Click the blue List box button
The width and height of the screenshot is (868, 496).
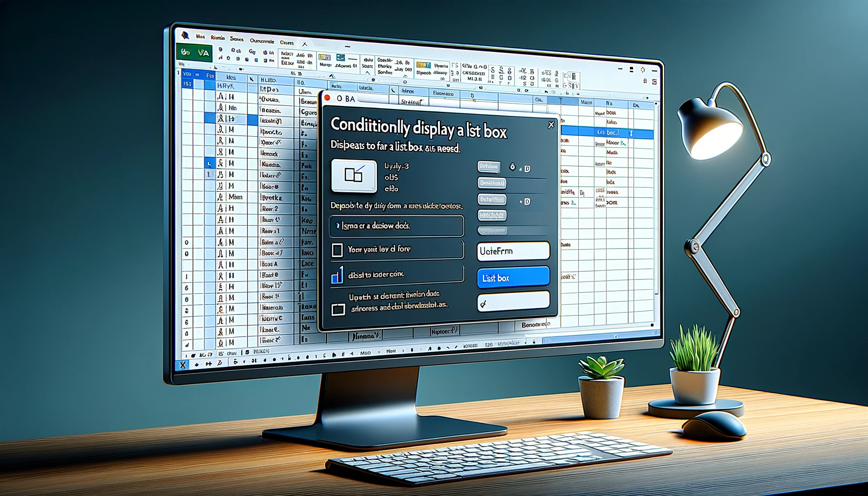coord(513,278)
